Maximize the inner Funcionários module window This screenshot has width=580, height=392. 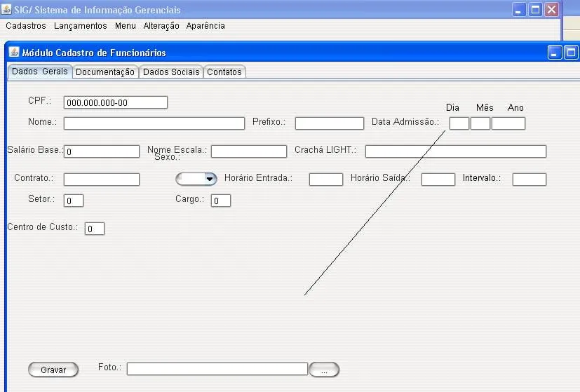pos(571,53)
